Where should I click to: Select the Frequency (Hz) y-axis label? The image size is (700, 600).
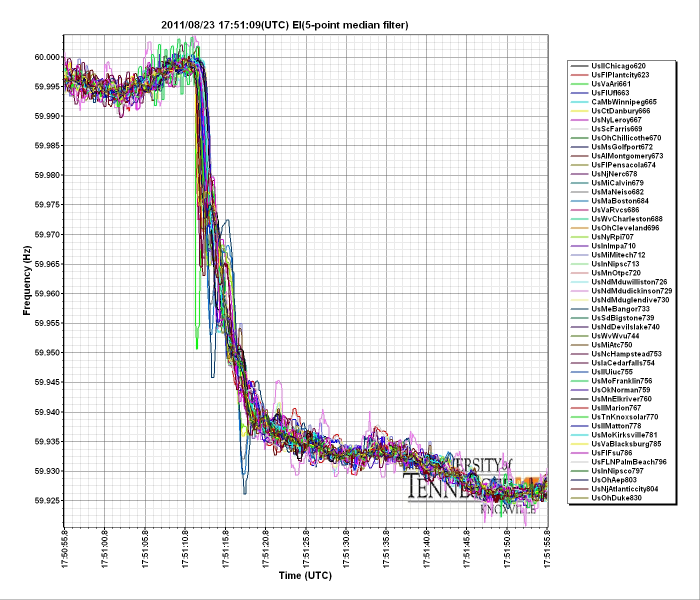[27, 280]
